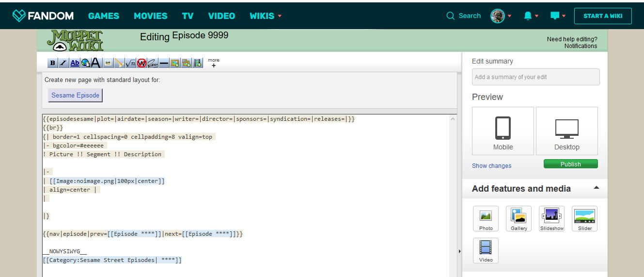The height and width of the screenshot is (277, 644).
Task: Add a Slider to the page
Action: 584,219
